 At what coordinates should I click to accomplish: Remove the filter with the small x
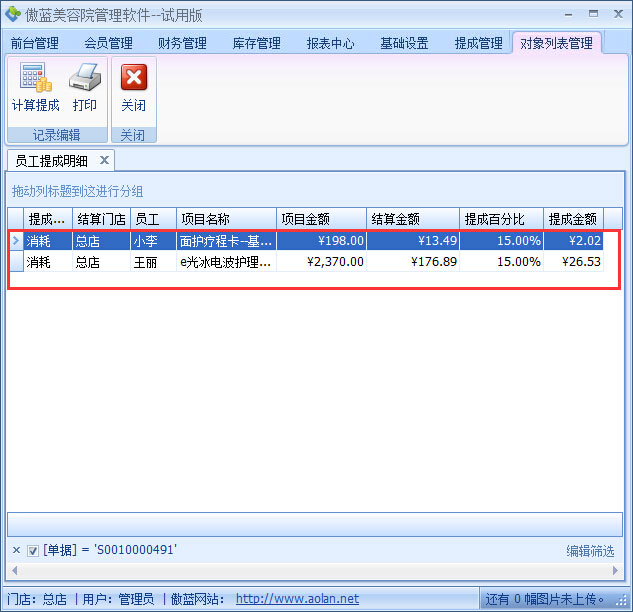coord(16,550)
